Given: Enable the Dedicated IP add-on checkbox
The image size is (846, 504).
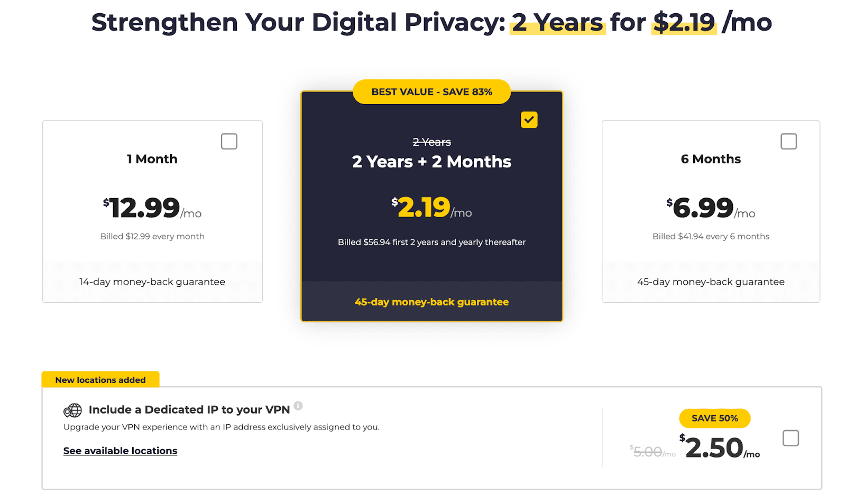Looking at the screenshot, I should coord(790,438).
